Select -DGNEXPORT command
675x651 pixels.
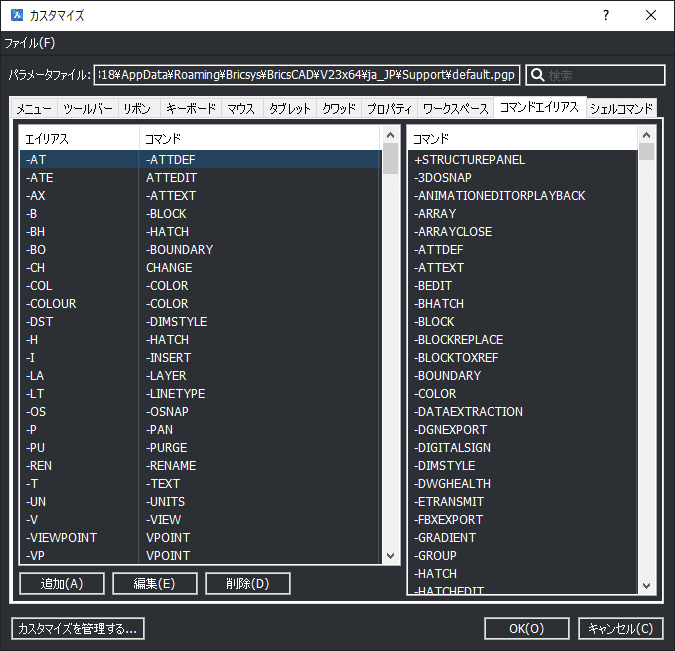pyautogui.click(x=523, y=429)
